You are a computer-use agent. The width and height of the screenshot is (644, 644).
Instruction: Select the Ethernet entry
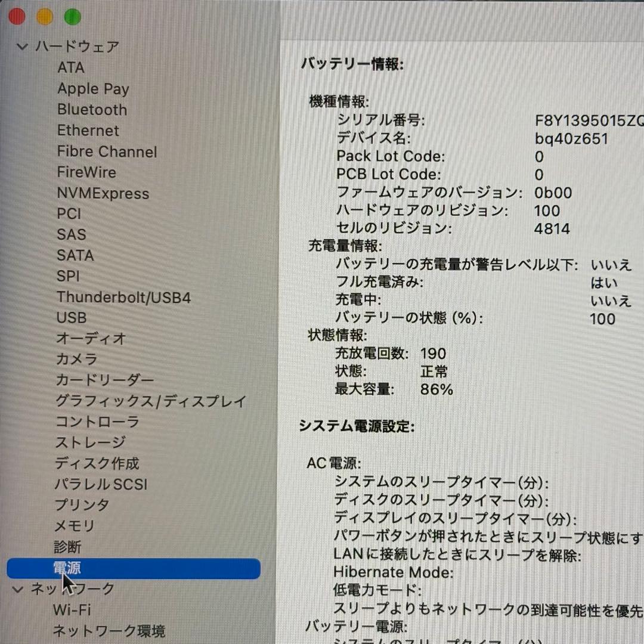tap(88, 131)
